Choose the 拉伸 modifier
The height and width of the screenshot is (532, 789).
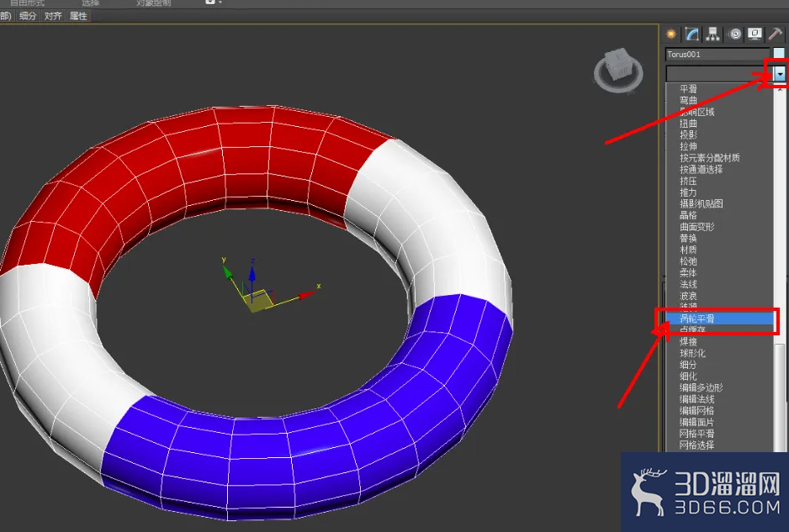point(688,146)
